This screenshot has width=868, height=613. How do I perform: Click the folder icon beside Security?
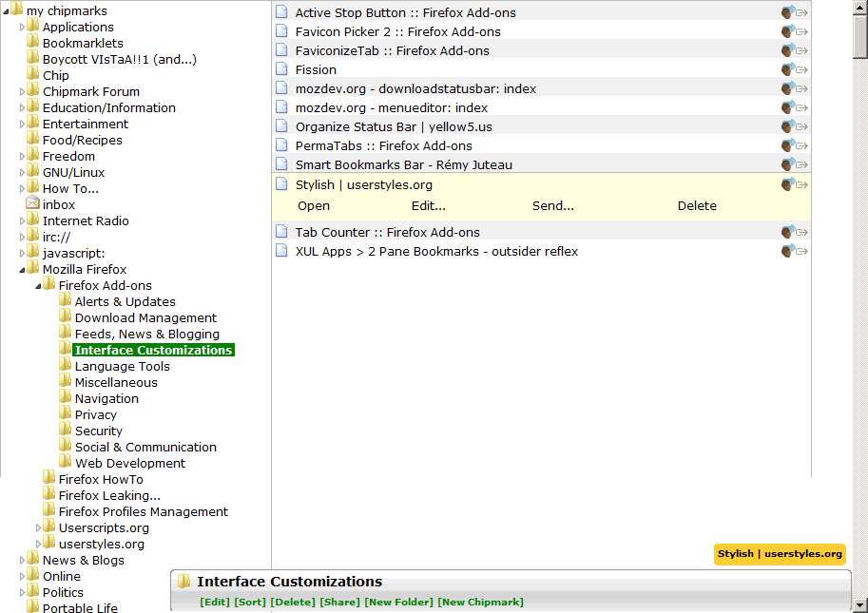(66, 430)
